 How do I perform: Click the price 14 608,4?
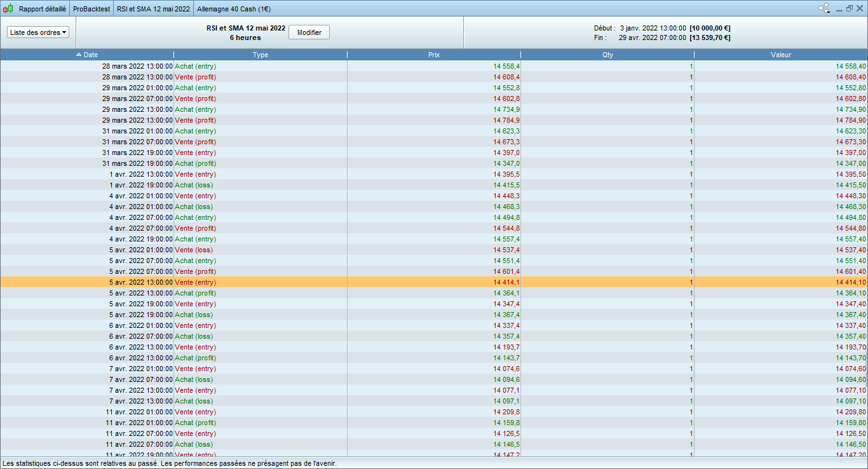click(x=506, y=77)
